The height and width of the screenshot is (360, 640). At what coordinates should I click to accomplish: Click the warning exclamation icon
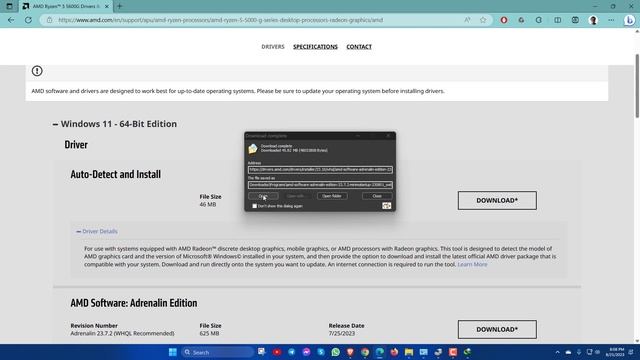37,71
